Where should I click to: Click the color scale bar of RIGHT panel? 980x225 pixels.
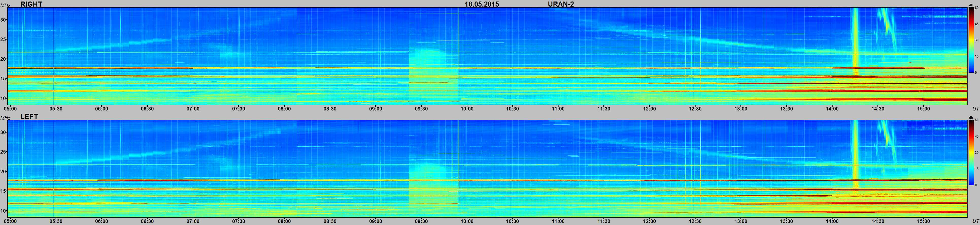point(971,40)
